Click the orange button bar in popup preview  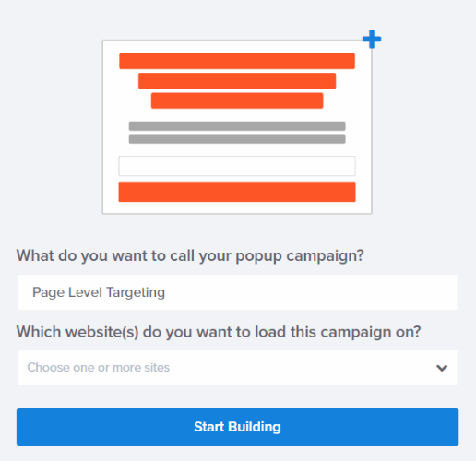pyautogui.click(x=237, y=192)
